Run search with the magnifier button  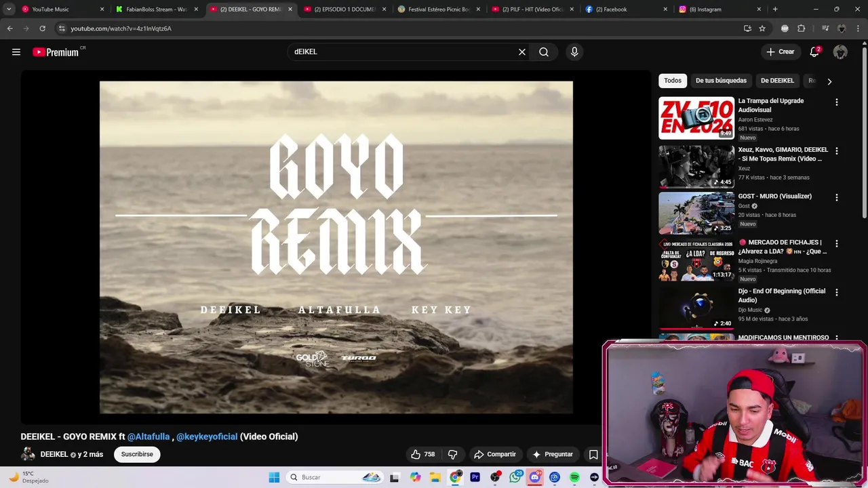[544, 52]
